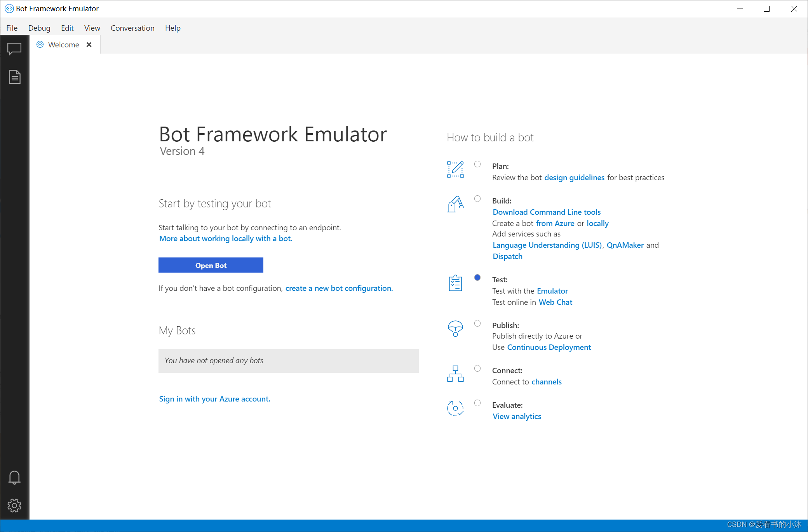Click the Connect step timeline marker
Viewport: 808px width, 532px height.
(x=477, y=369)
